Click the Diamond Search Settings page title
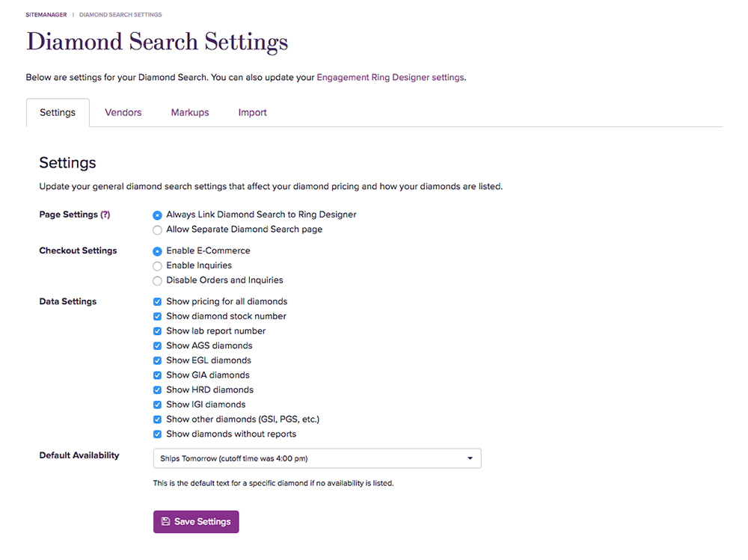 tap(157, 42)
